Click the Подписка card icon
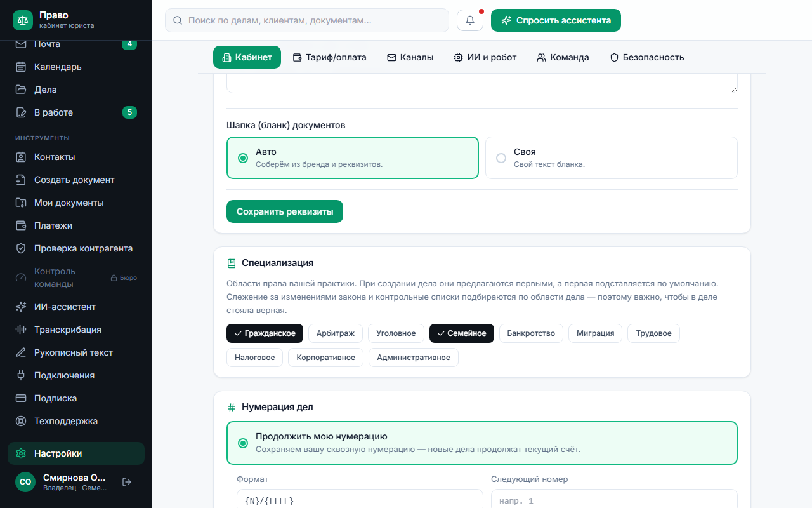The width and height of the screenshot is (812, 508). pyautogui.click(x=21, y=398)
